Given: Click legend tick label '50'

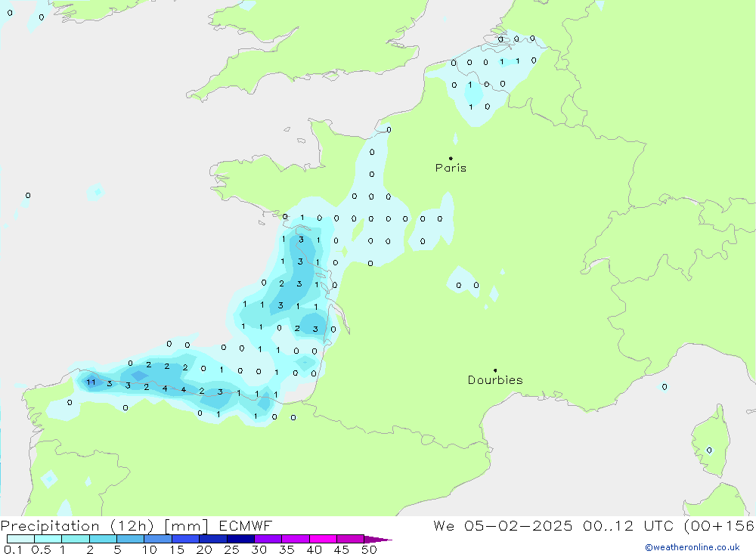Looking at the screenshot, I should (369, 549).
